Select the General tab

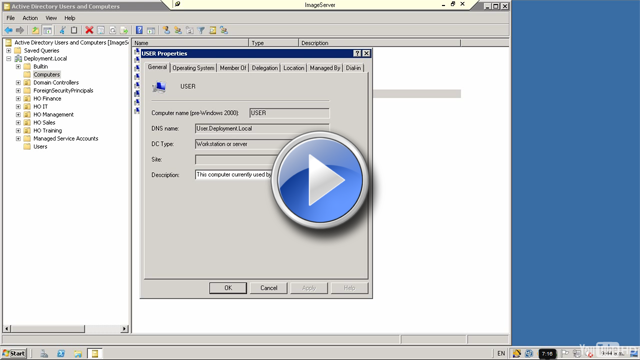(x=157, y=67)
